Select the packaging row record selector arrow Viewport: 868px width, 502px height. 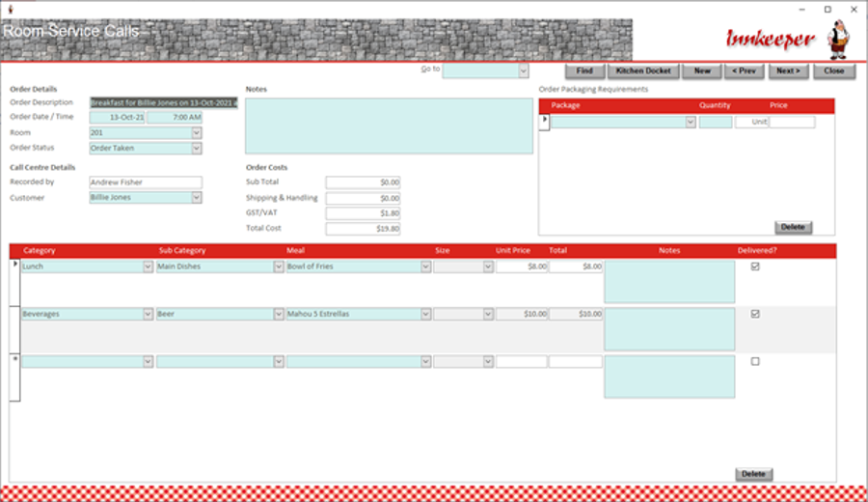pyautogui.click(x=545, y=122)
